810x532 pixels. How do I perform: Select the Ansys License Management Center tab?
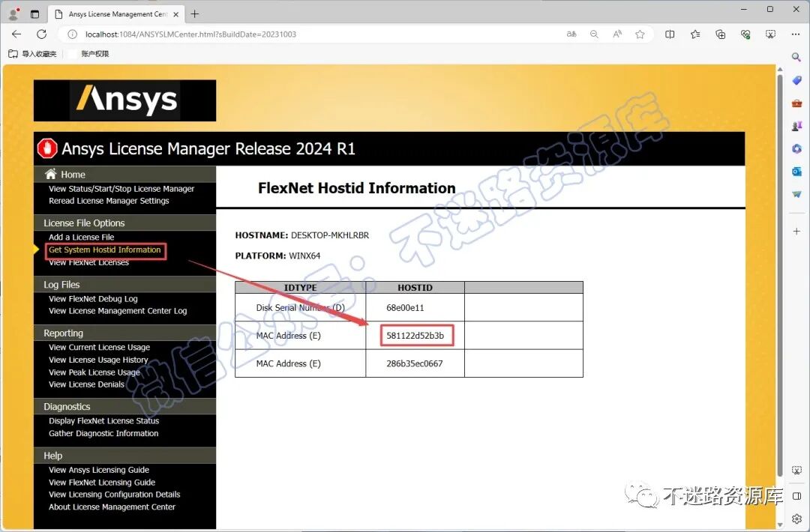click(116, 14)
